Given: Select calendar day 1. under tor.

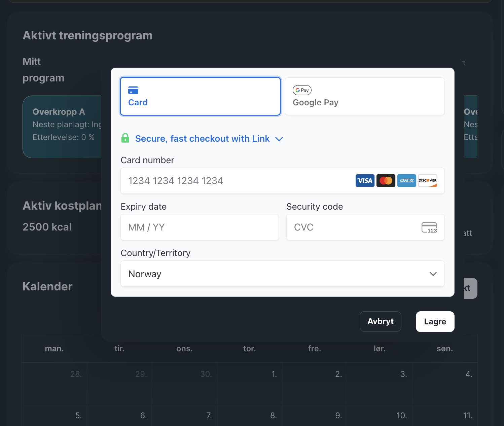Looking at the screenshot, I should [250, 383].
